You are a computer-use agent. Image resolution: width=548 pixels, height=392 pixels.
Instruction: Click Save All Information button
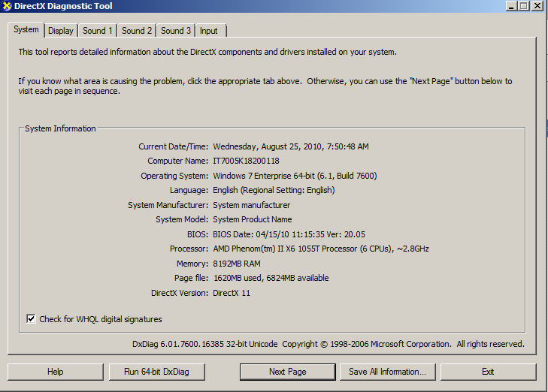coord(388,372)
